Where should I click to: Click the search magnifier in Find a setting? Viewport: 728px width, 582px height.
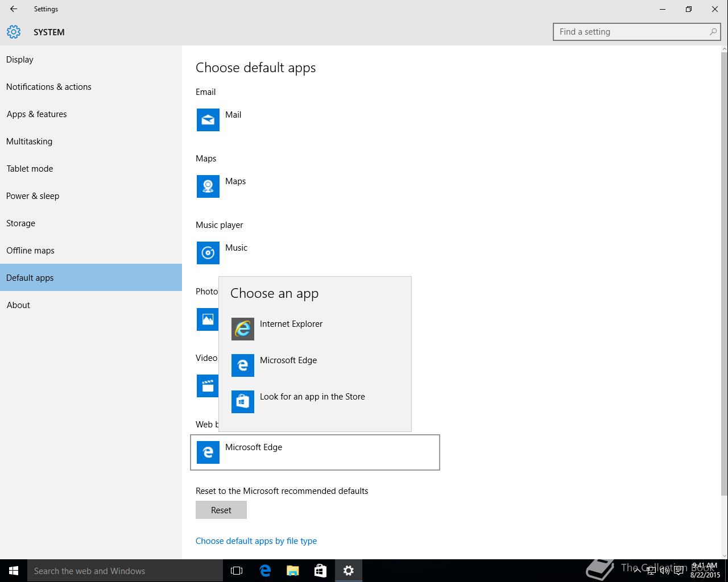click(713, 32)
